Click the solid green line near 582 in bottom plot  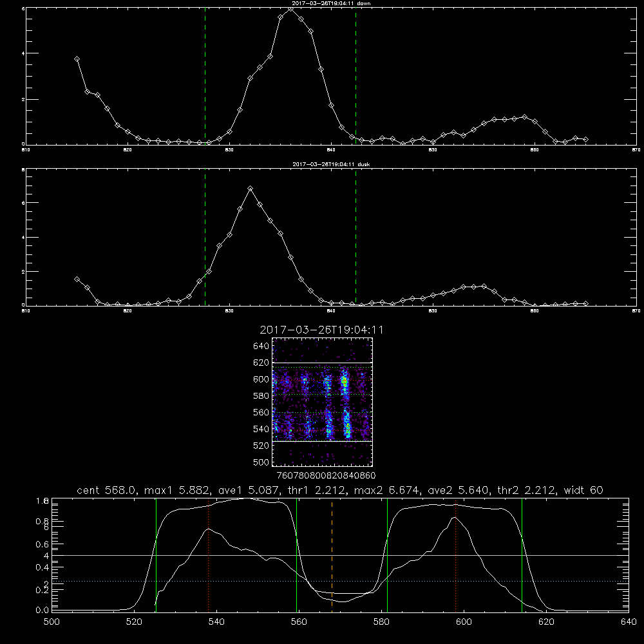click(387, 554)
